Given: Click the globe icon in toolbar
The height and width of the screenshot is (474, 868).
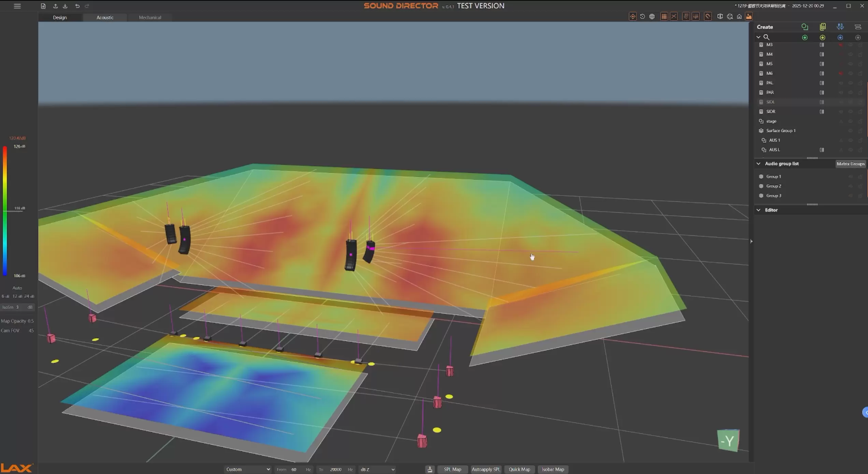Looking at the screenshot, I should (652, 16).
